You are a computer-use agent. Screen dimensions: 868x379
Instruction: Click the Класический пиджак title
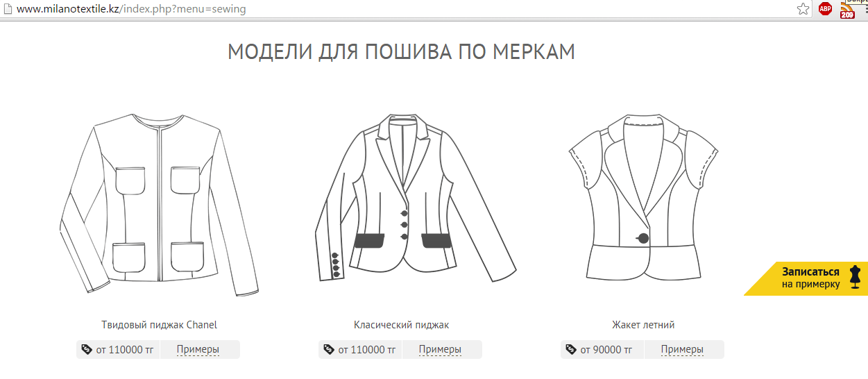[401, 325]
